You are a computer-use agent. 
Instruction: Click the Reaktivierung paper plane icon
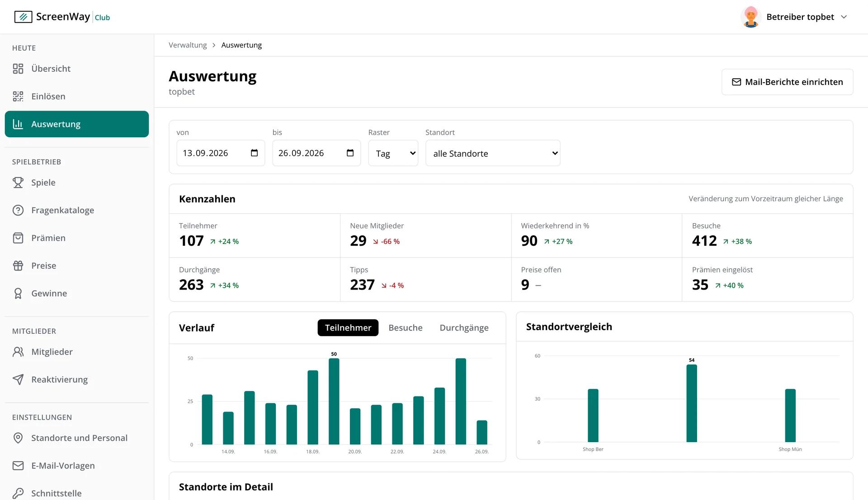18,379
